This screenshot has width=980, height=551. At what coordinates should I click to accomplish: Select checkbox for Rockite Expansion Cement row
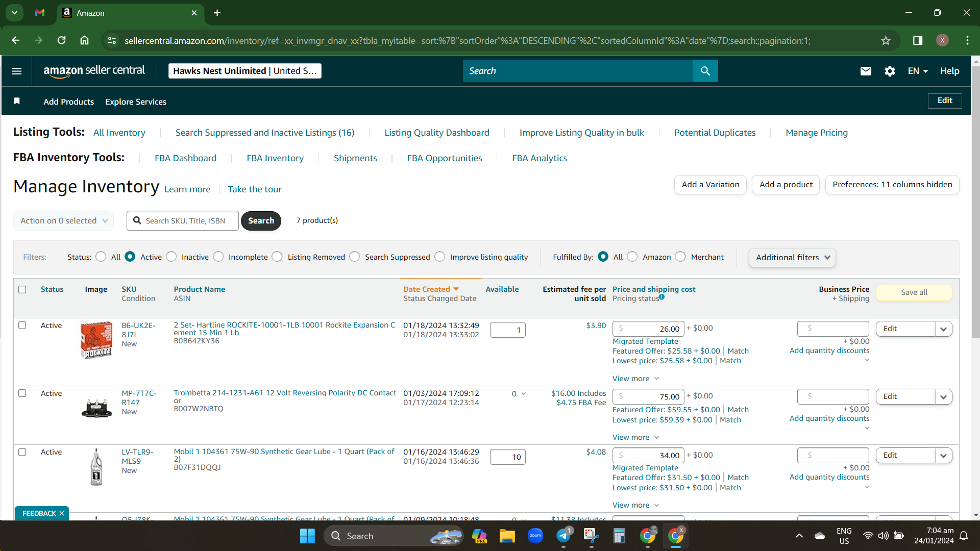click(x=22, y=325)
